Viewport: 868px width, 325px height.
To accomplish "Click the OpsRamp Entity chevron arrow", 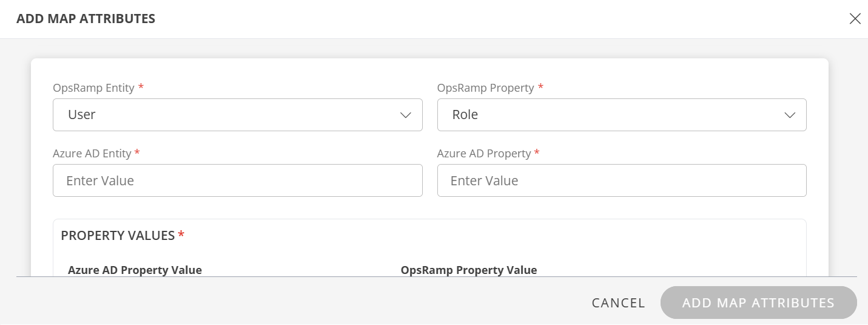I will [406, 115].
